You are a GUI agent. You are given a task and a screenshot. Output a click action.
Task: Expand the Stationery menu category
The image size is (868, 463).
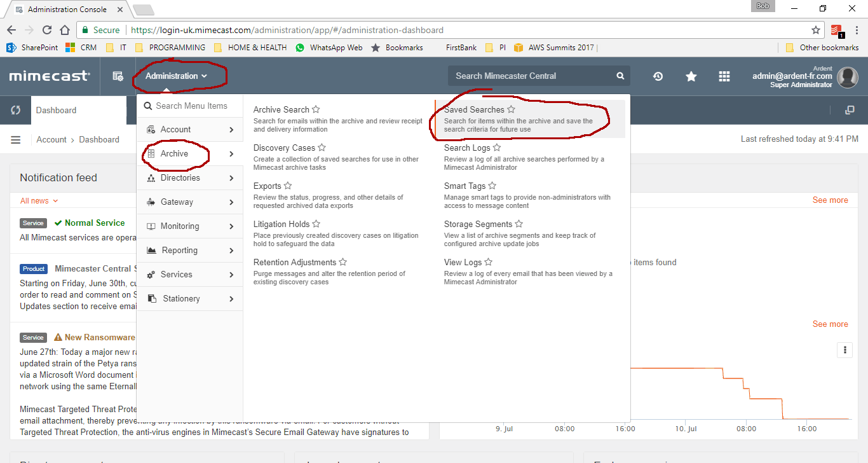pyautogui.click(x=190, y=299)
